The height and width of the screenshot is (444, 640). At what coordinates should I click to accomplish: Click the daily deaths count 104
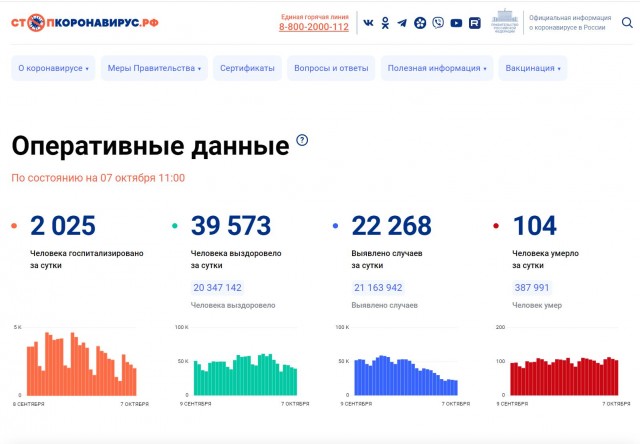[534, 226]
